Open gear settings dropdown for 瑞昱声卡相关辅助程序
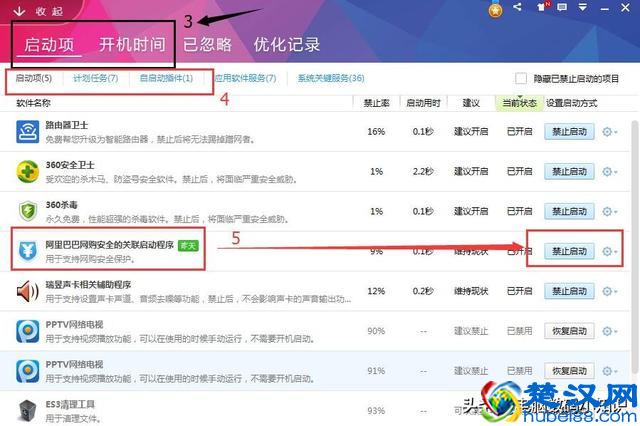Screen dimensions: 640x426 coord(610,291)
